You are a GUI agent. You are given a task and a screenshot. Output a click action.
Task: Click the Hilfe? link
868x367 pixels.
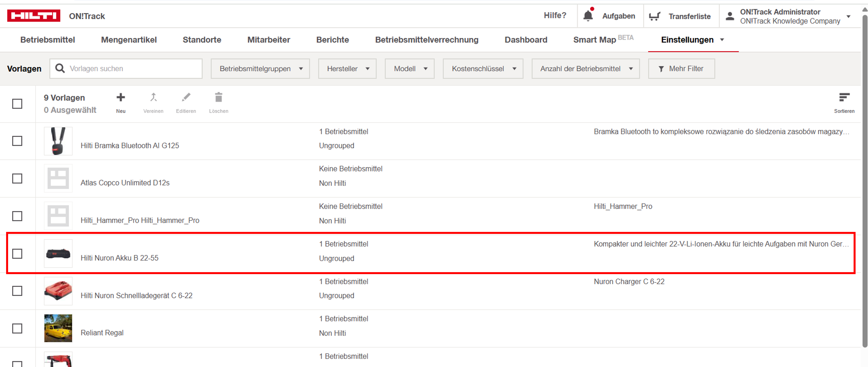click(x=555, y=16)
